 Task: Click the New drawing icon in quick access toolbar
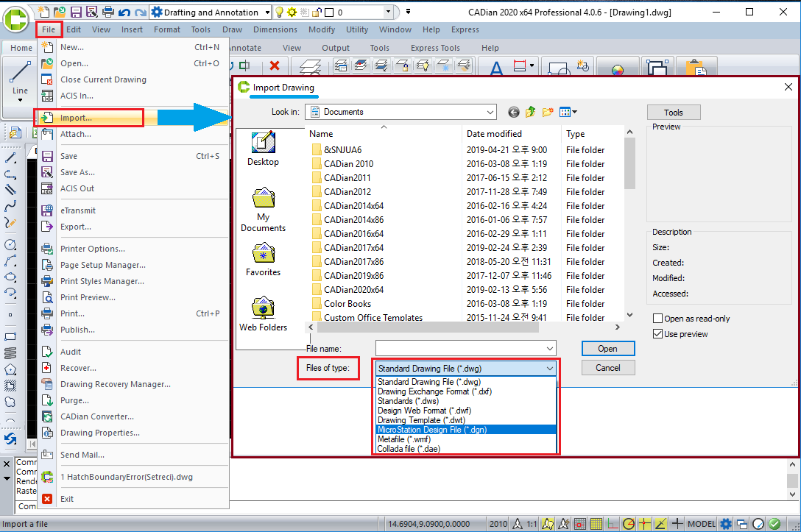tap(44, 12)
